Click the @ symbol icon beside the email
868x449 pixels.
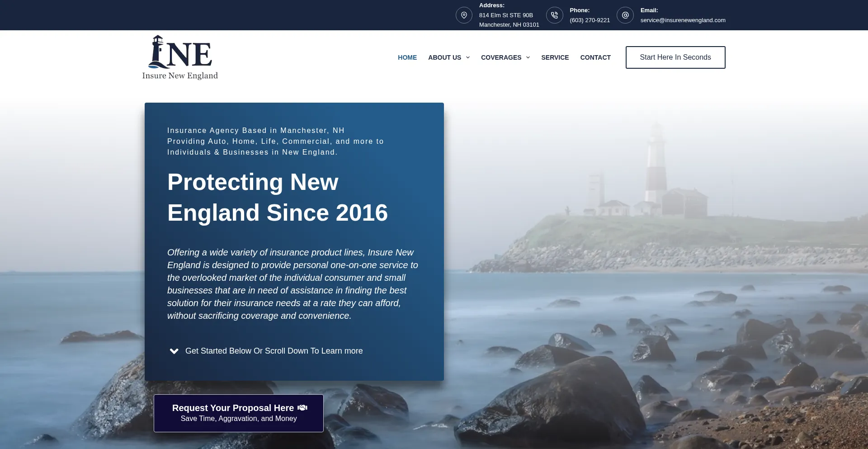click(625, 15)
